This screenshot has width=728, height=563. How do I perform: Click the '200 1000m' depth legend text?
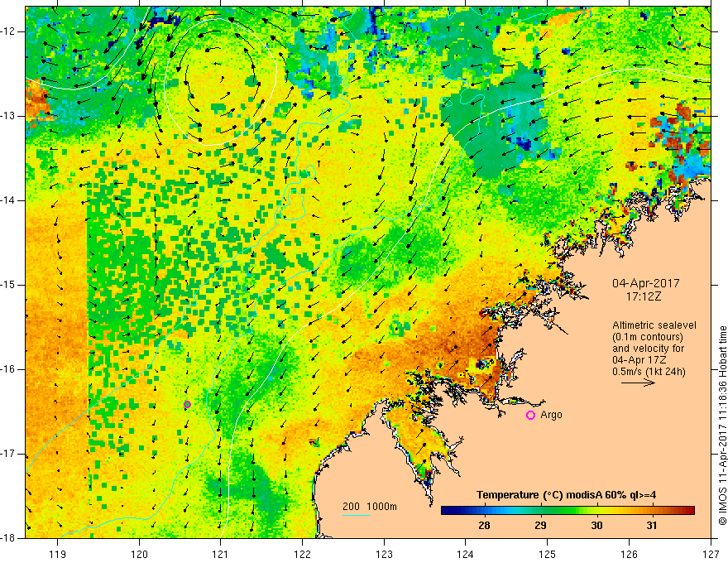coord(370,507)
